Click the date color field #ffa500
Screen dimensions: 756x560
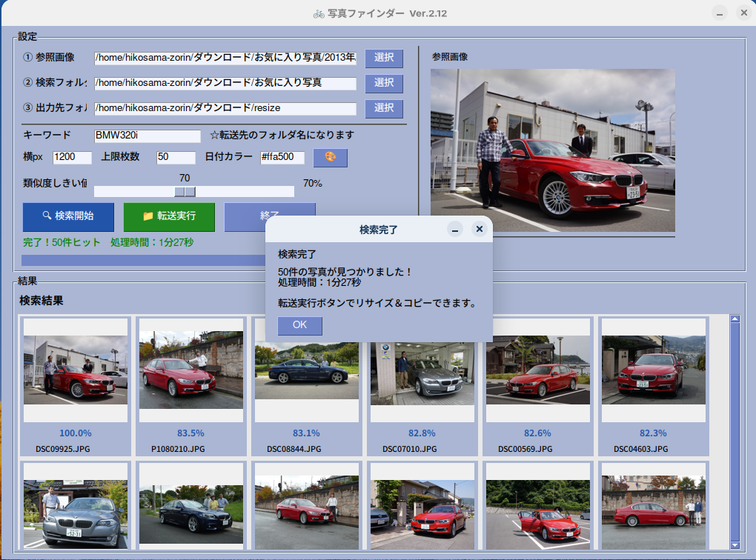(282, 157)
